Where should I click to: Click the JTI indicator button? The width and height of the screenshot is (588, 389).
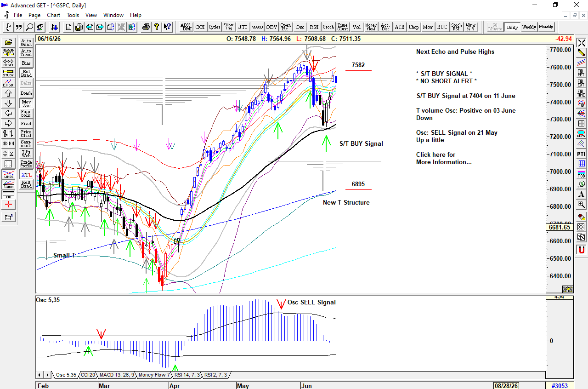pos(243,27)
